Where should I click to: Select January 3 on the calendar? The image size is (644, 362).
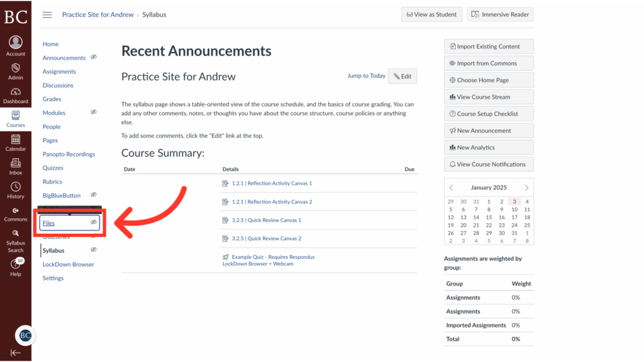(514, 201)
